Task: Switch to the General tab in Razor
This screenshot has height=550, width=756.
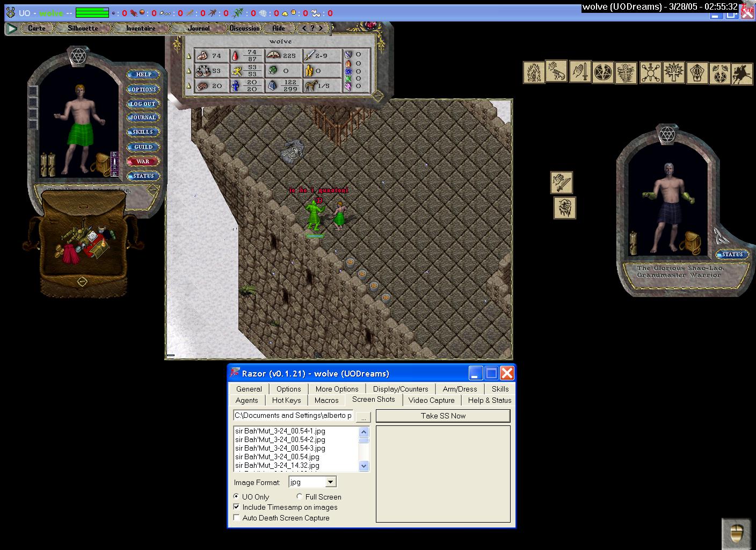Action: click(x=249, y=389)
